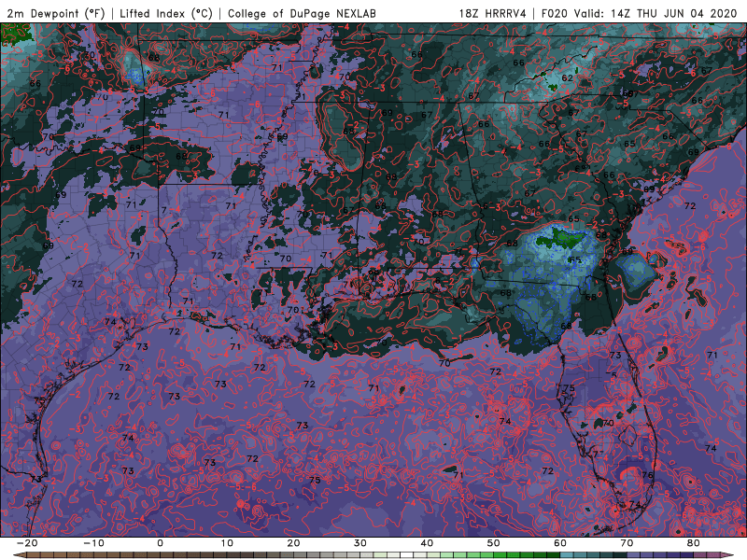Click the "60" color scale label

[x=560, y=543]
